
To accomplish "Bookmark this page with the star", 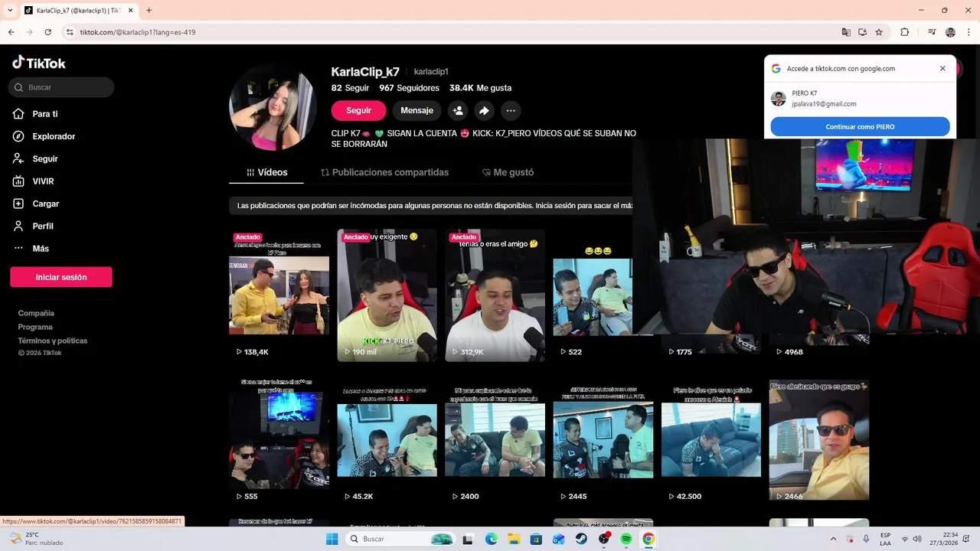I will (879, 32).
